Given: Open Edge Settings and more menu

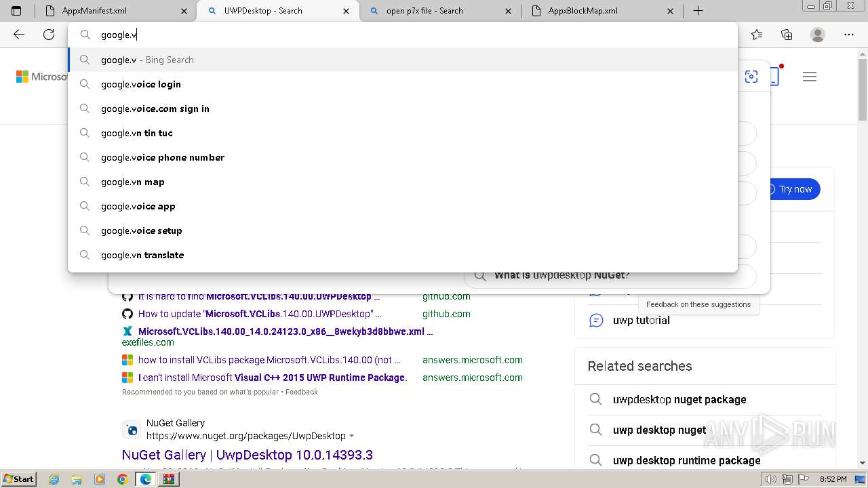Looking at the screenshot, I should click(x=849, y=35).
